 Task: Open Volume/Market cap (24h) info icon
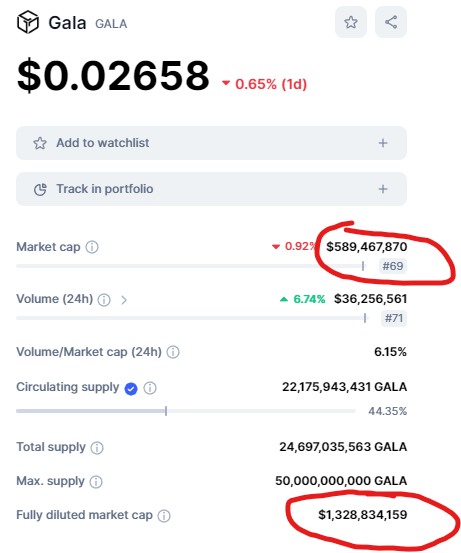pyautogui.click(x=173, y=352)
